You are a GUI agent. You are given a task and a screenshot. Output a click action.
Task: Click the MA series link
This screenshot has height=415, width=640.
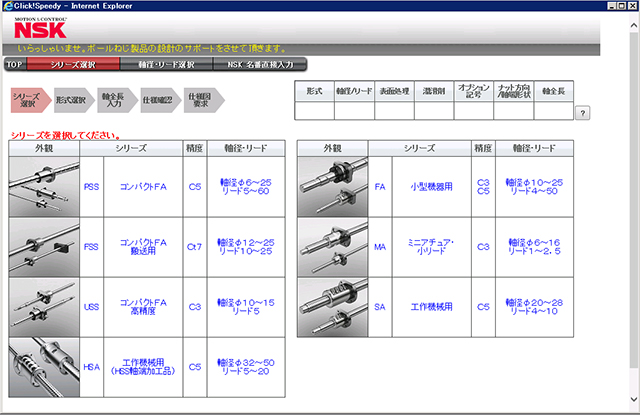[x=380, y=247]
